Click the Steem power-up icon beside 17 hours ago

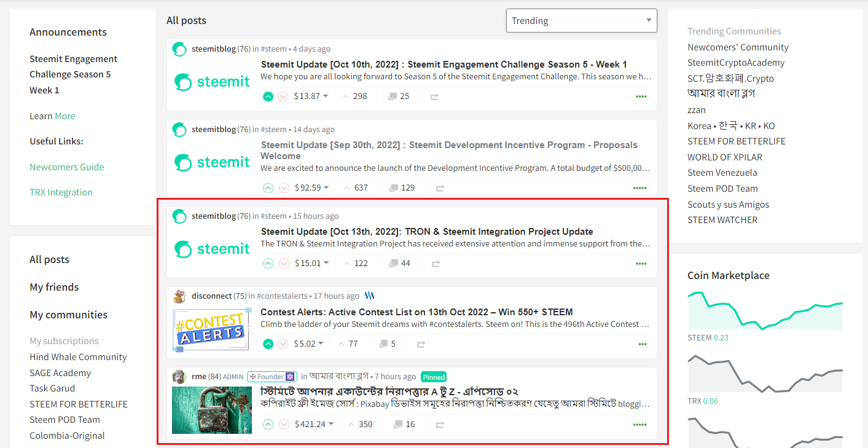pyautogui.click(x=369, y=296)
